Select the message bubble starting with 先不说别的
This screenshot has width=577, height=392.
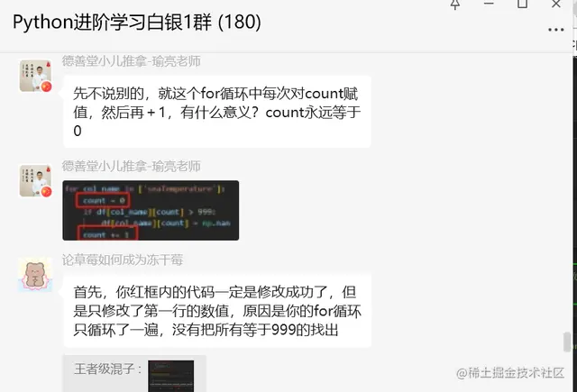click(x=216, y=112)
